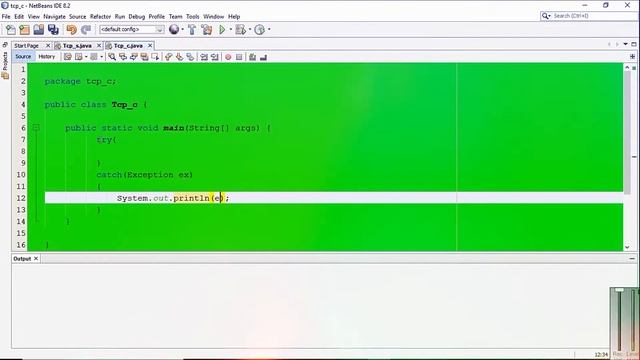Maximize the editor window icon
The image size is (640, 360).
tap(633, 44)
